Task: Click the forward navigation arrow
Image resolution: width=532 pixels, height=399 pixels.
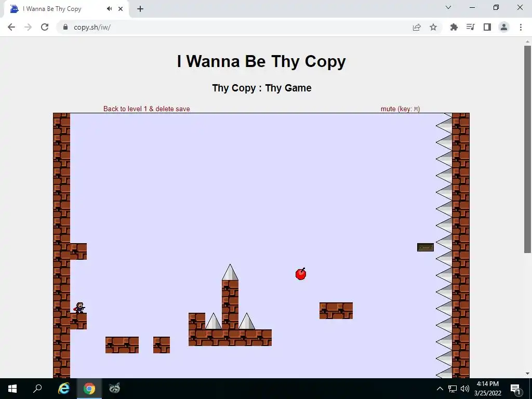Action: coord(28,27)
